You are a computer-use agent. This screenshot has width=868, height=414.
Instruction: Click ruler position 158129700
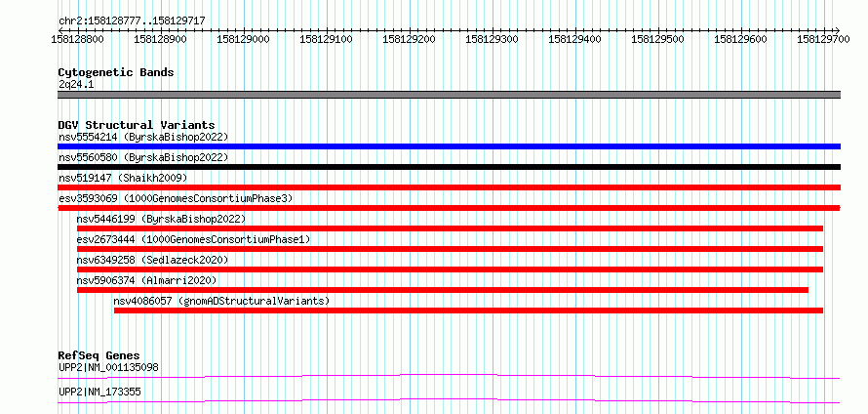tap(823, 39)
